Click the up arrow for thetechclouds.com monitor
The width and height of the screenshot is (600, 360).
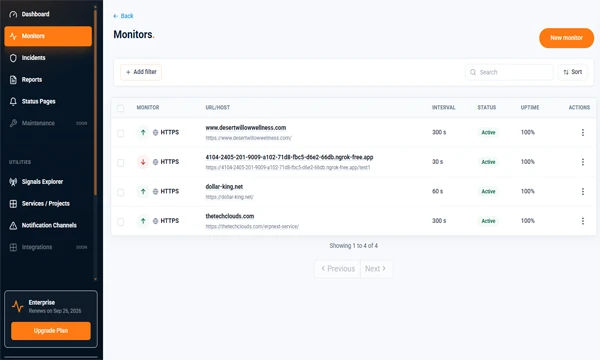pyautogui.click(x=143, y=221)
